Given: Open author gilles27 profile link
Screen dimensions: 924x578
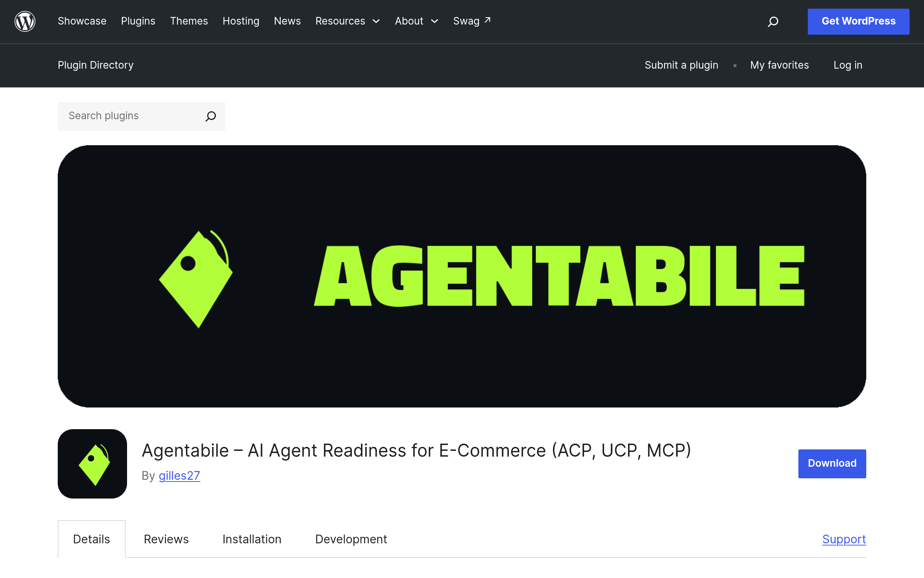Looking at the screenshot, I should tap(179, 475).
